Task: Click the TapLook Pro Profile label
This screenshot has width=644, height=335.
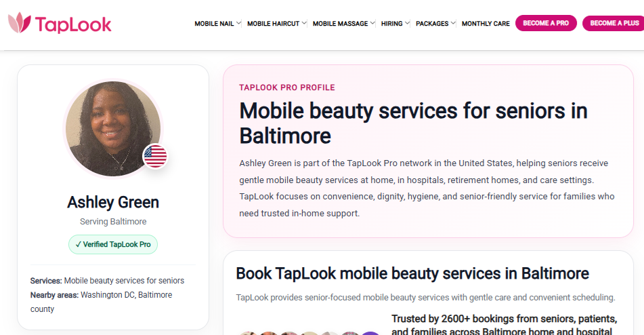Action: tap(287, 87)
